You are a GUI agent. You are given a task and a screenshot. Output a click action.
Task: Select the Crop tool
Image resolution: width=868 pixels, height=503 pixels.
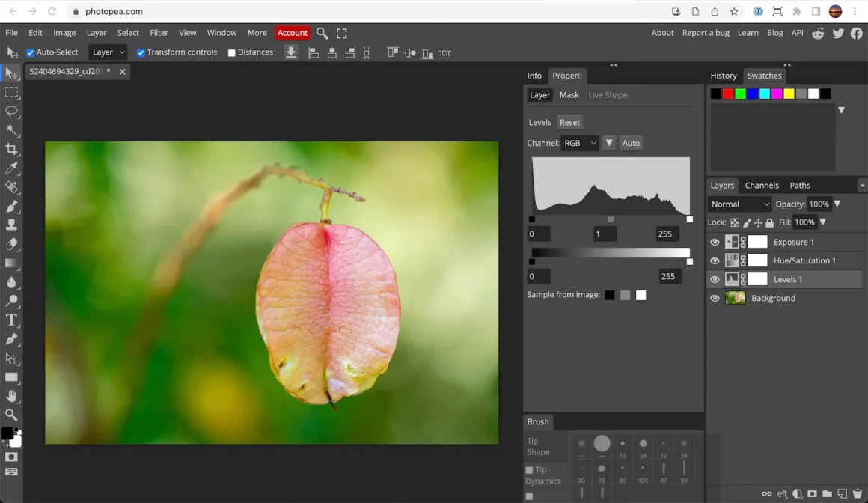[12, 150]
